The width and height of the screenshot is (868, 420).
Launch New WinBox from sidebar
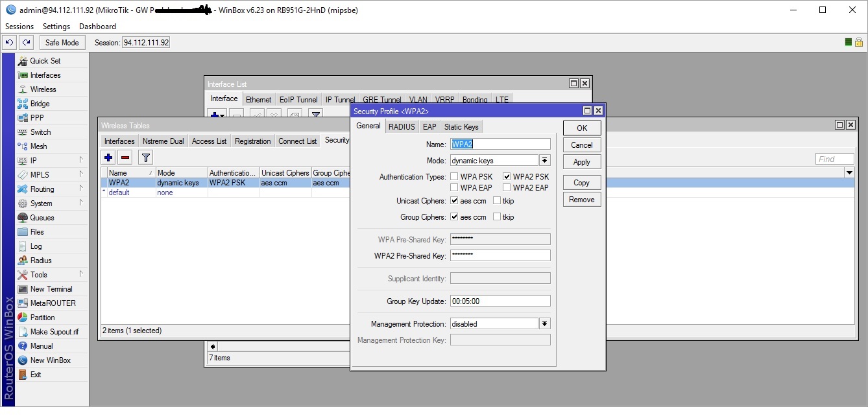pos(52,360)
